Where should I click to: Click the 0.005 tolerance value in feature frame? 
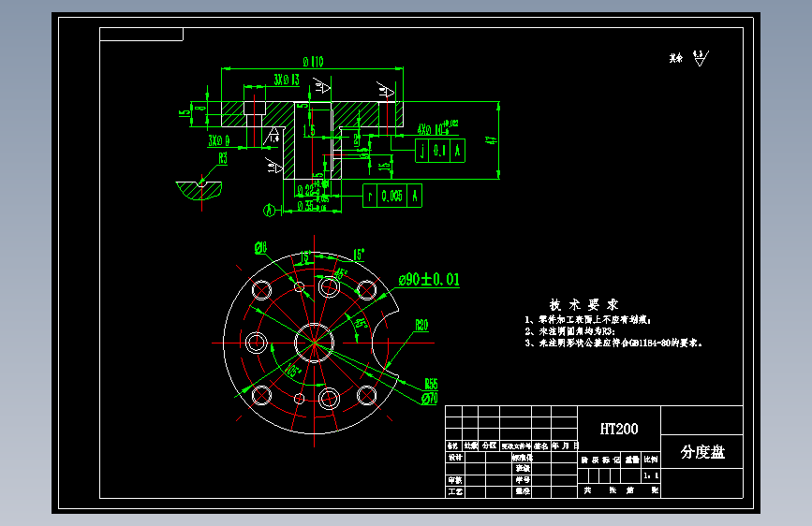pyautogui.click(x=391, y=196)
